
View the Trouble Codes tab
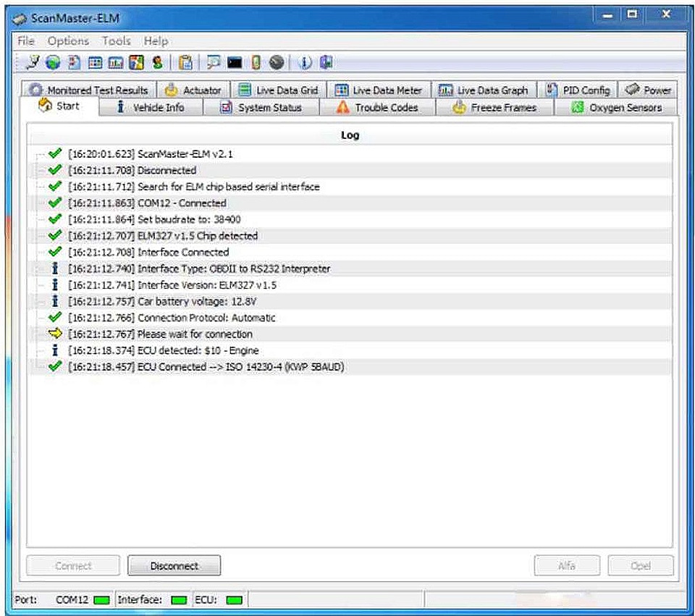pyautogui.click(x=377, y=107)
